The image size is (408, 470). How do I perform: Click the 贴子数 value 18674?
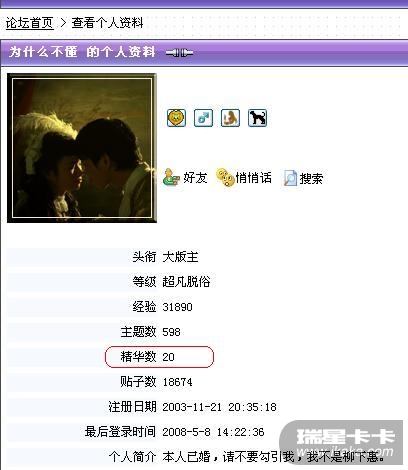(x=177, y=382)
